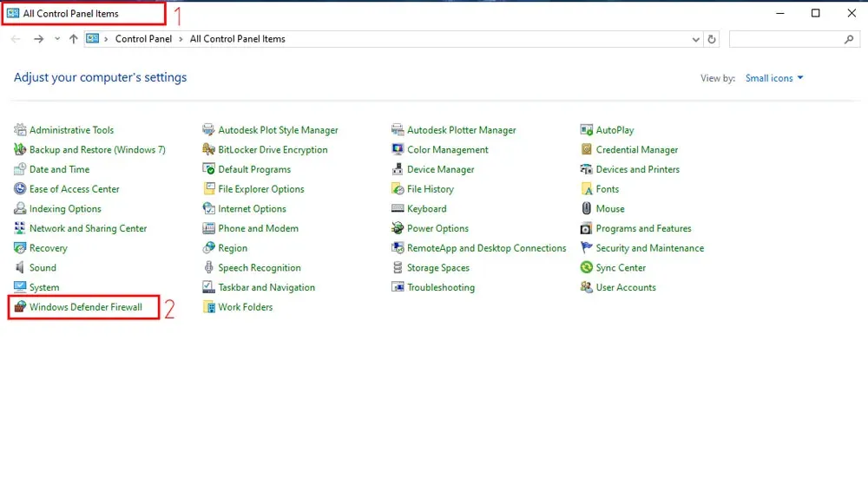Open File Explorer Options icon
Viewport: 868px width, 498px height.
coord(208,188)
